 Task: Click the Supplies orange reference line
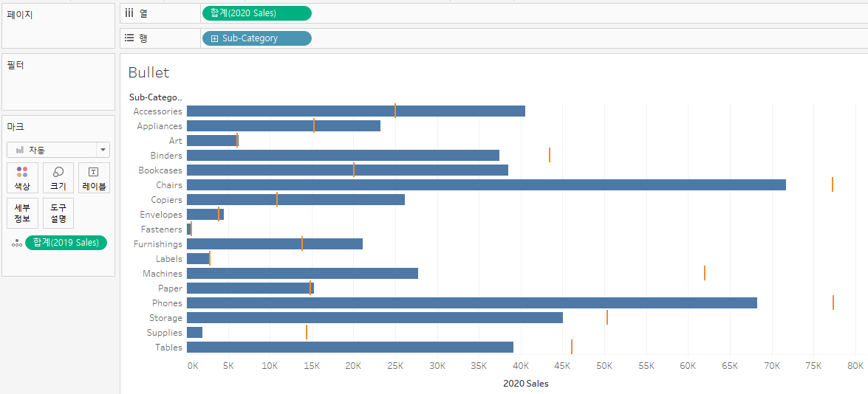[306, 332]
